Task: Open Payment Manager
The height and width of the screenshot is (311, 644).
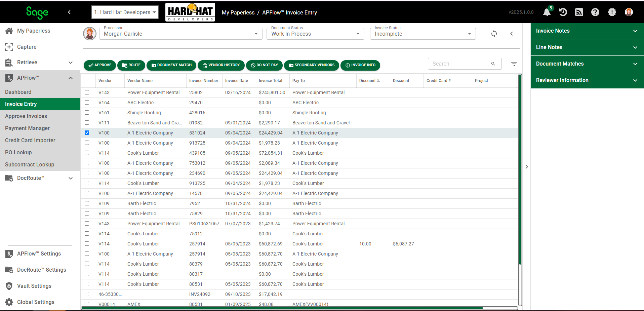Action: (27, 128)
